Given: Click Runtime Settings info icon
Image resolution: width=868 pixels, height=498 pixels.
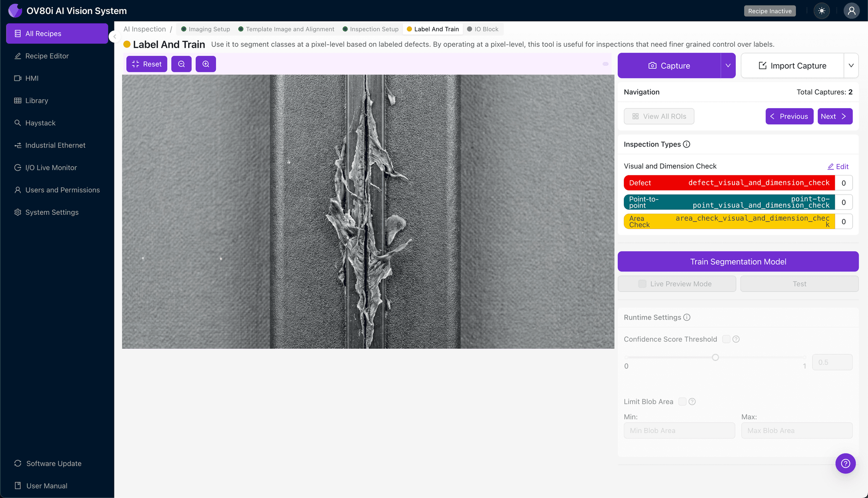Looking at the screenshot, I should [687, 317].
